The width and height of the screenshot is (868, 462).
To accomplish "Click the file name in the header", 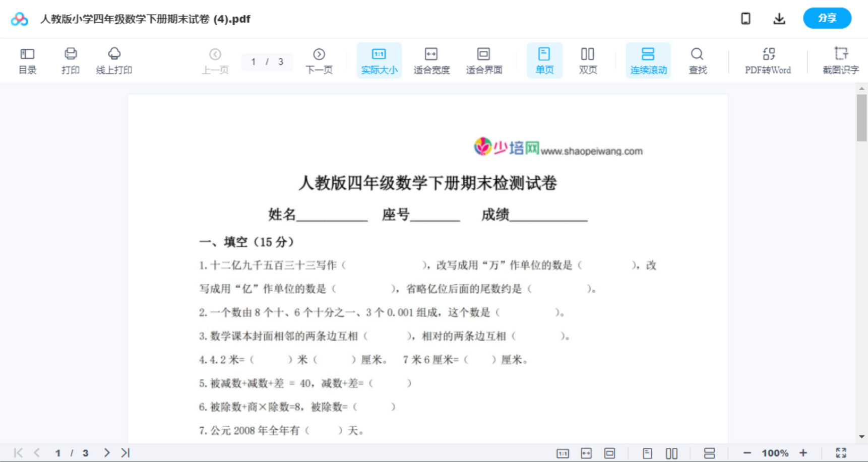I will pyautogui.click(x=145, y=19).
